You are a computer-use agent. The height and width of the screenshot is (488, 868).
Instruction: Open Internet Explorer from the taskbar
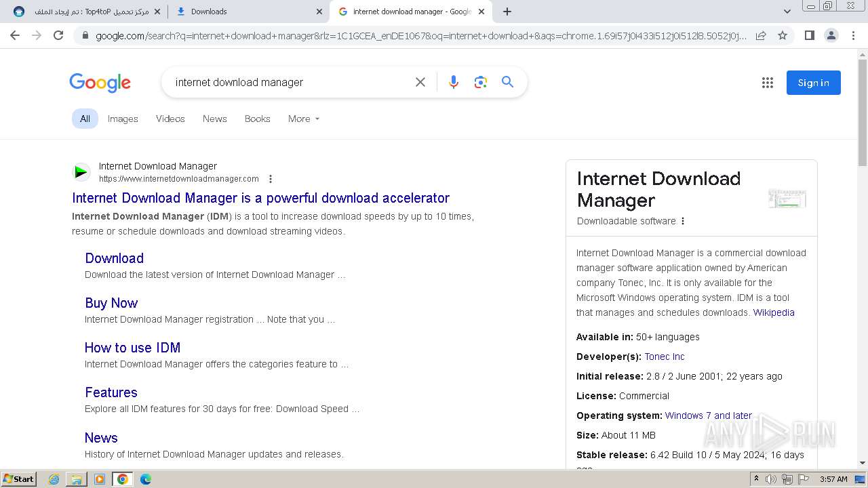click(x=54, y=479)
